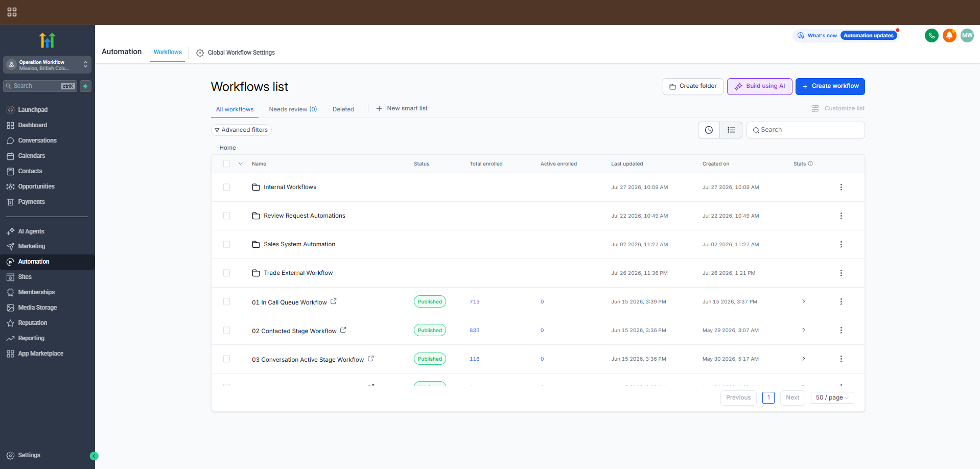Open more options for Trade External Workflow

(x=841, y=273)
